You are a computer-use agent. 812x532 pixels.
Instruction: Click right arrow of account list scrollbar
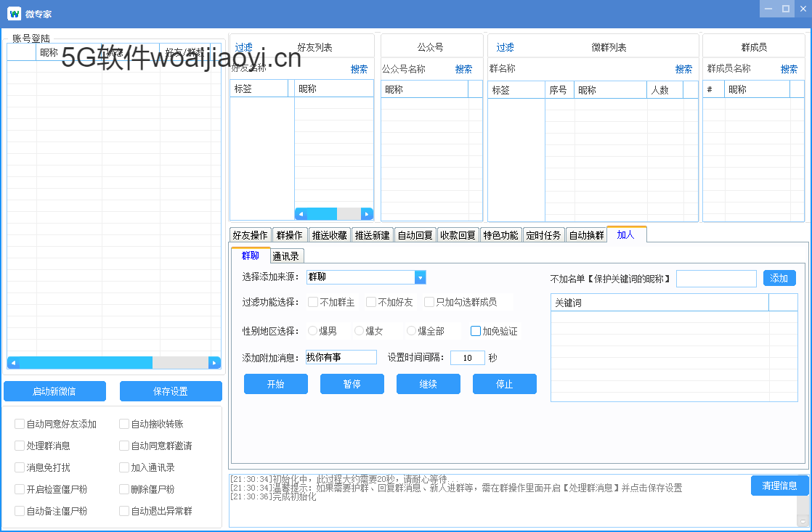tap(214, 363)
